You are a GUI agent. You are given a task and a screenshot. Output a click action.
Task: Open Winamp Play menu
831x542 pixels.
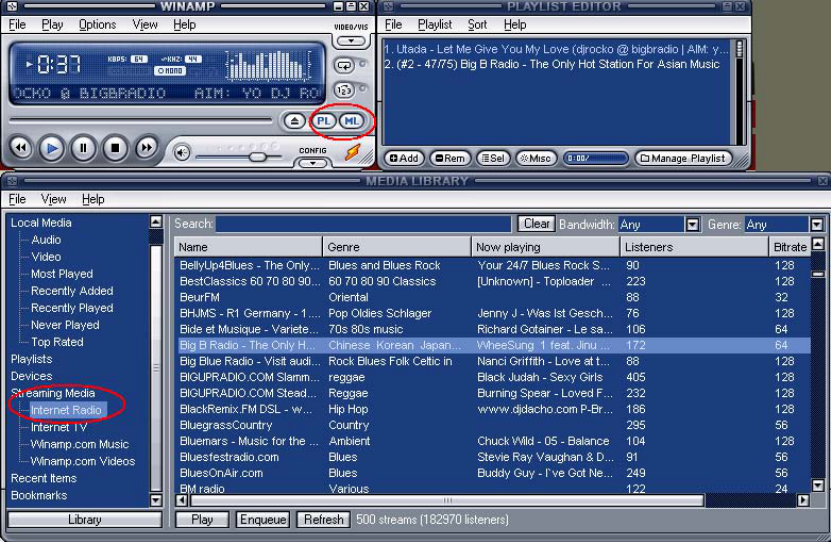[52, 24]
